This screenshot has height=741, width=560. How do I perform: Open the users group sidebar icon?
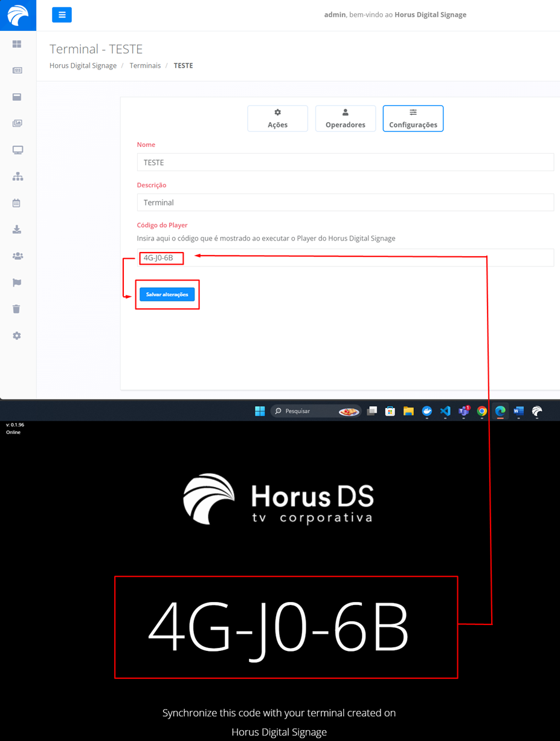(18, 256)
